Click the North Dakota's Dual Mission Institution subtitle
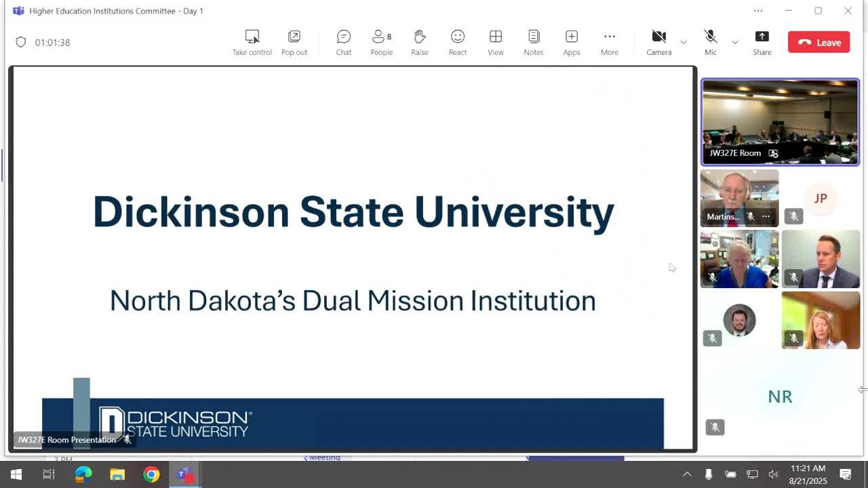Image resolution: width=868 pixels, height=488 pixels. click(x=353, y=301)
